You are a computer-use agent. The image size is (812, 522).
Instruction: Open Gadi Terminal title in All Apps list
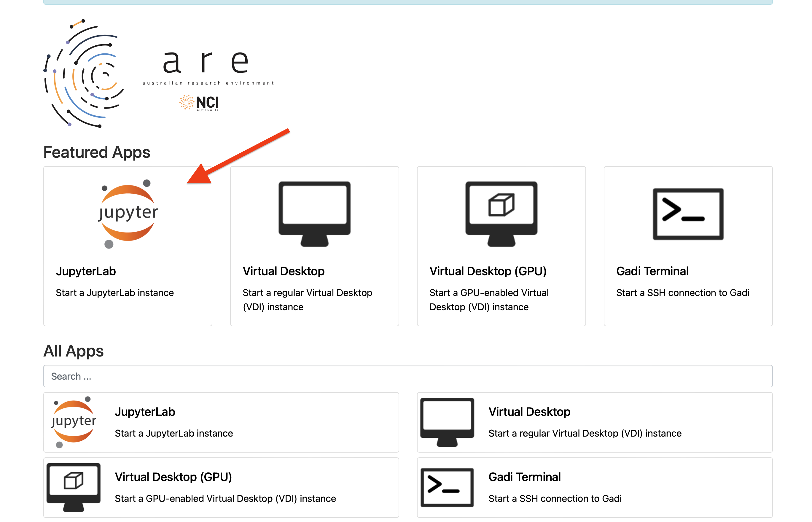pos(524,477)
